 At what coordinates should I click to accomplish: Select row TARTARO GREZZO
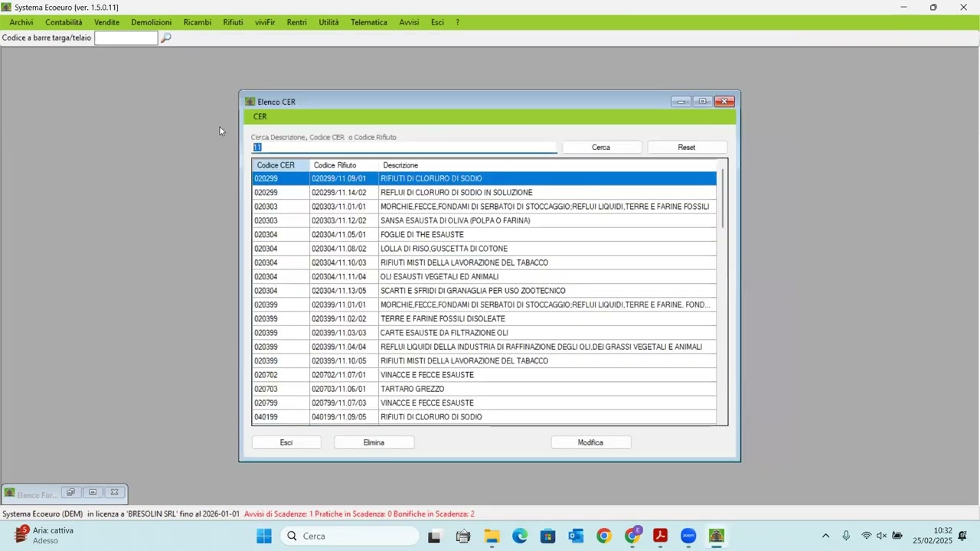tap(485, 389)
